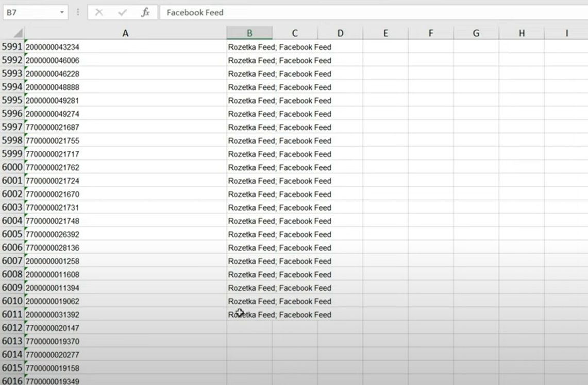Select row header 6015
The height and width of the screenshot is (385, 588).
pyautogui.click(x=12, y=368)
